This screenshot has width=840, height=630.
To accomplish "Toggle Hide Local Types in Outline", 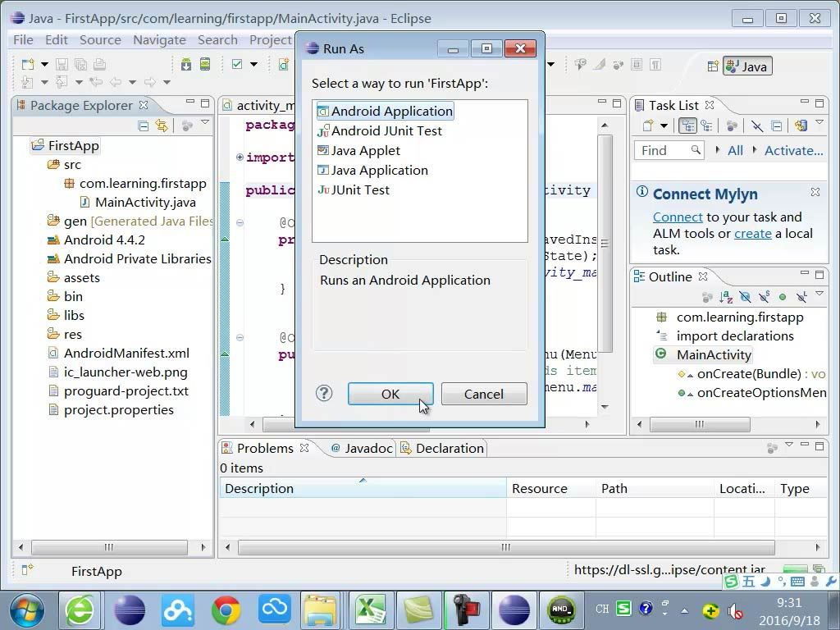I will (801, 297).
